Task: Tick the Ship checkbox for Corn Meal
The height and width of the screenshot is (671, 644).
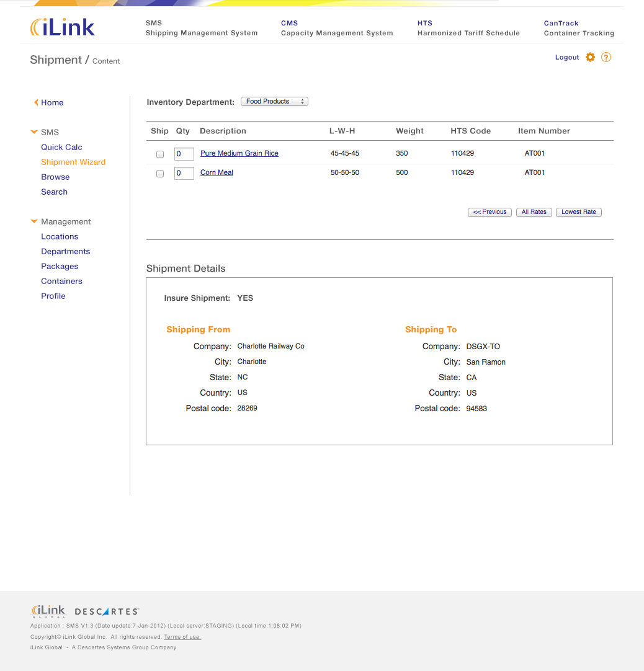Action: click(160, 174)
